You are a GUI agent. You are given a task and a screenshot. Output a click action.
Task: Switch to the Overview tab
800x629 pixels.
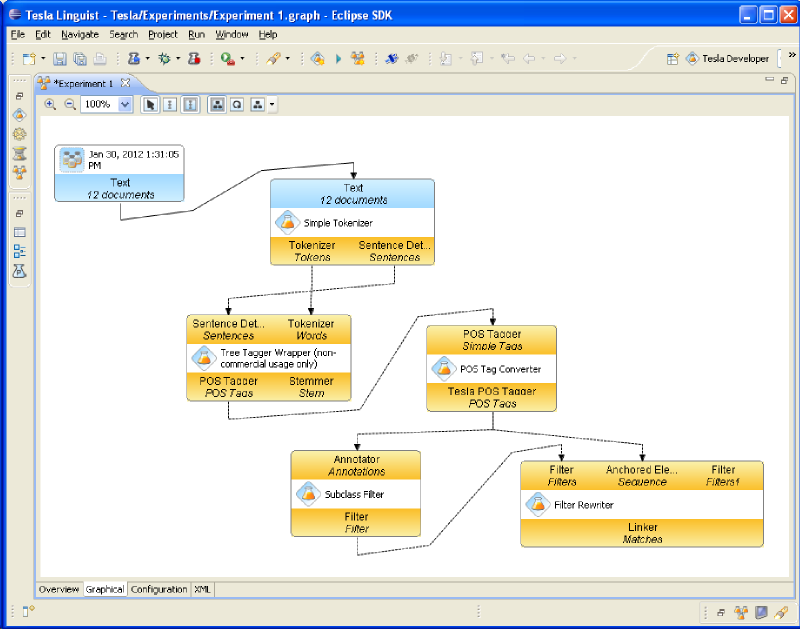(59, 589)
